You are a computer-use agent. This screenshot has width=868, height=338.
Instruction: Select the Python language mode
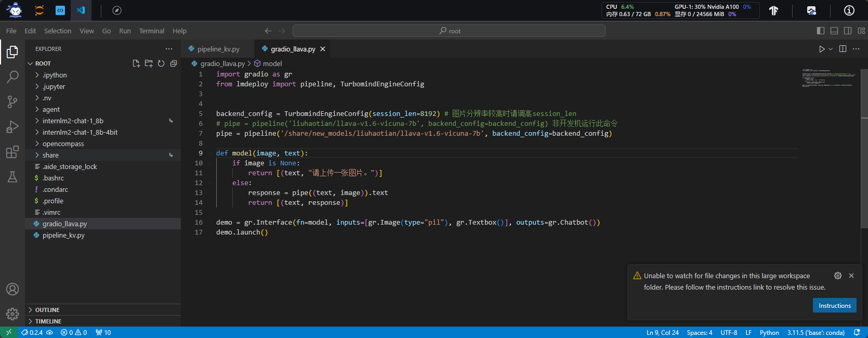[769, 332]
